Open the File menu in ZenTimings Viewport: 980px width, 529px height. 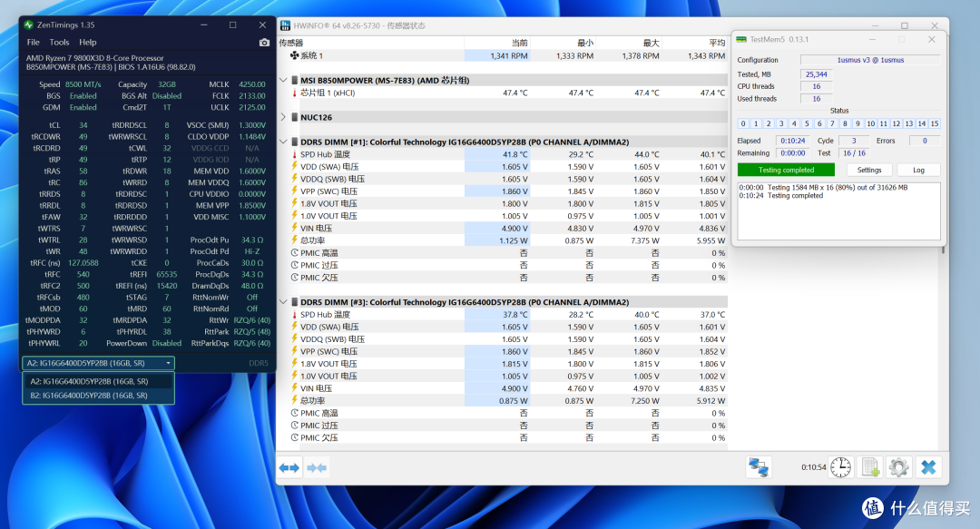click(34, 43)
